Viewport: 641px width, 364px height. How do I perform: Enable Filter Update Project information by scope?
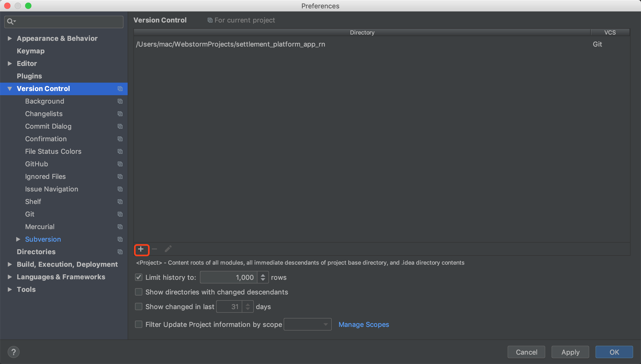138,324
